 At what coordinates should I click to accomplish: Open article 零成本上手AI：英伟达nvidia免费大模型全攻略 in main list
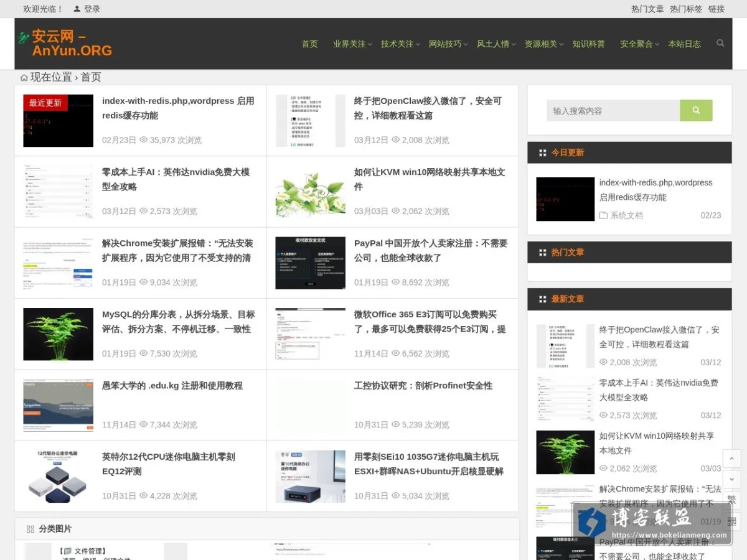[176, 179]
